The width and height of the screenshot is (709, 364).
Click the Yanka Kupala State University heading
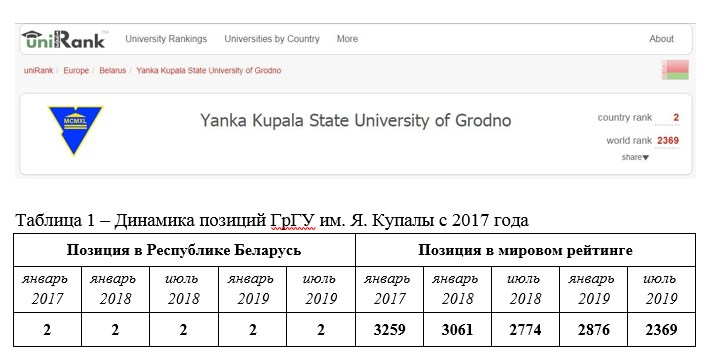tap(355, 121)
